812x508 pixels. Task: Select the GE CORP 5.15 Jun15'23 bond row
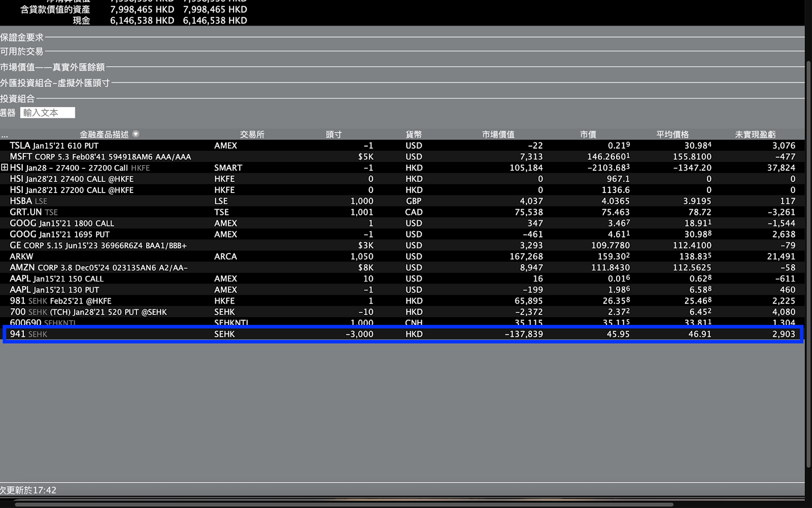click(x=402, y=245)
